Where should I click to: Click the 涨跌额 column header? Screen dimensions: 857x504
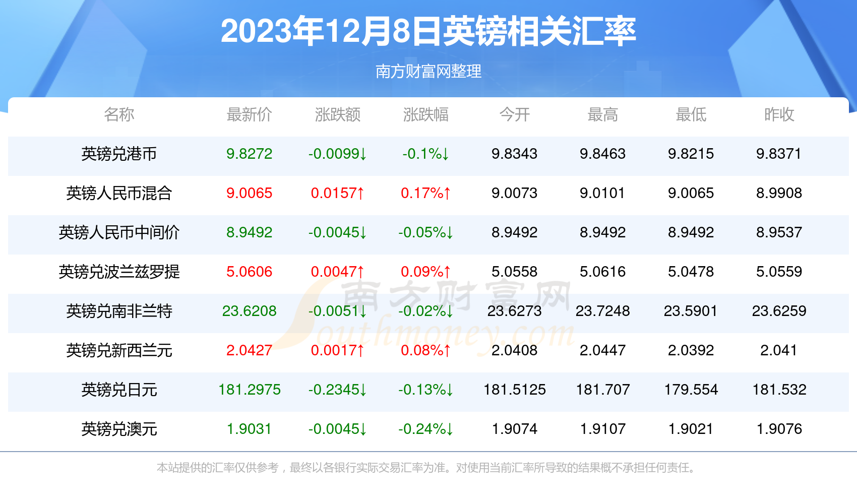[x=337, y=114]
